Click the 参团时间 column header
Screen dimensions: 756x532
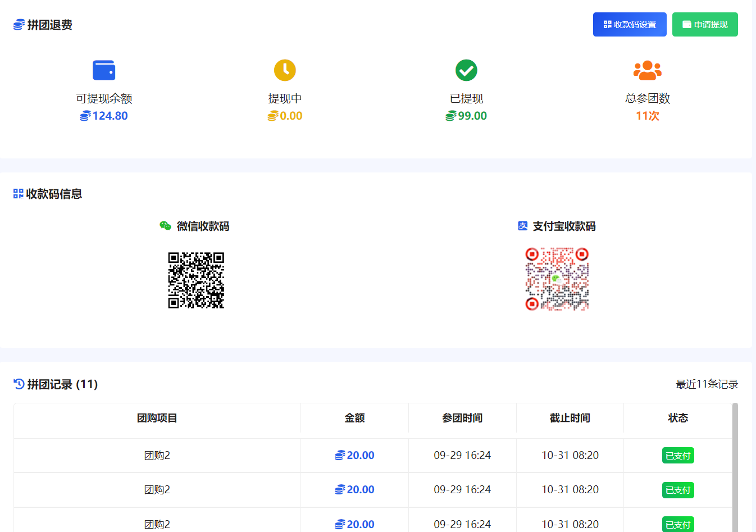click(x=462, y=418)
